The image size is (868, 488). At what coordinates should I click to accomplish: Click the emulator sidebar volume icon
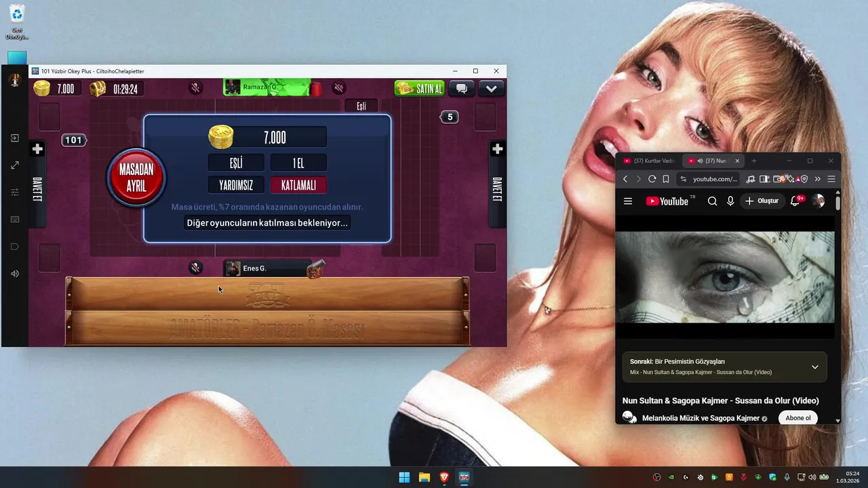[x=15, y=274]
